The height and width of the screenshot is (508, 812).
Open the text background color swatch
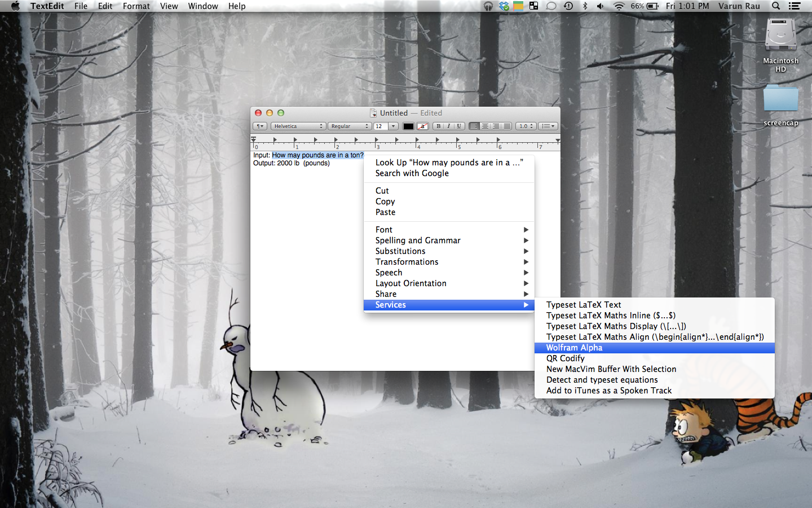(x=423, y=126)
